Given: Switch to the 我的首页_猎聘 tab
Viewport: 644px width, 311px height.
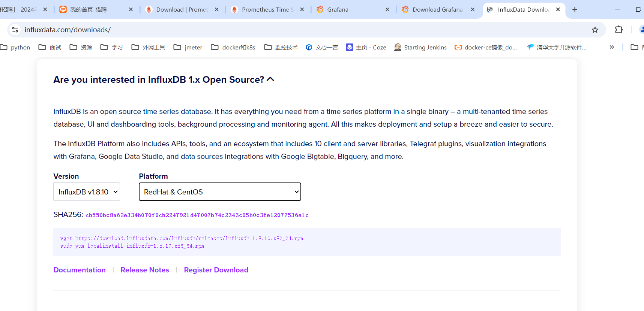Looking at the screenshot, I should 96,9.
